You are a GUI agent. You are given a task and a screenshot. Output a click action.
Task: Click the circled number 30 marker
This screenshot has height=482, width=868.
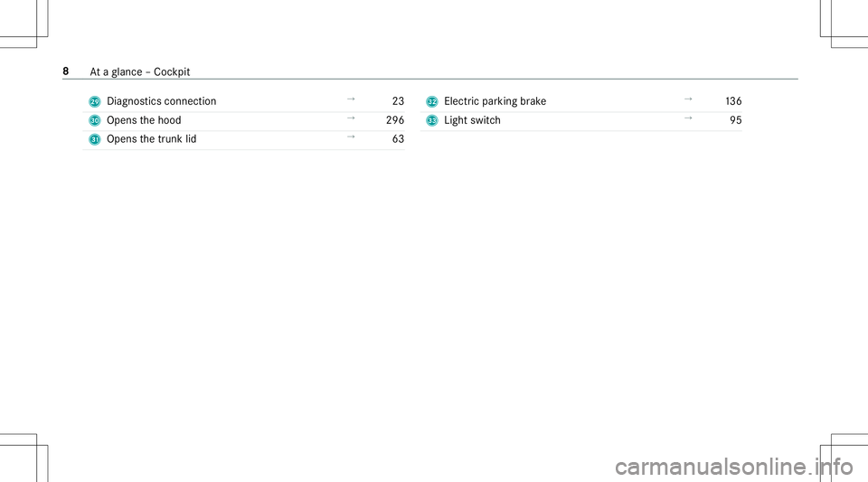pyautogui.click(x=94, y=120)
